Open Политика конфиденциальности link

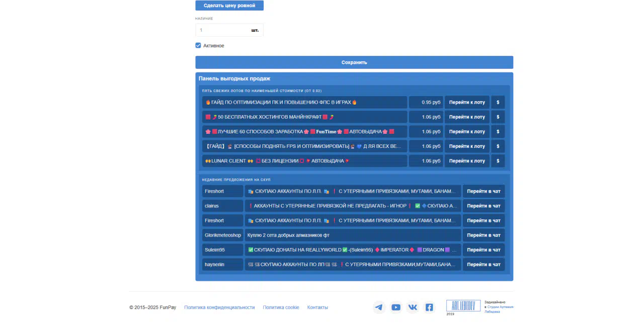(219, 307)
